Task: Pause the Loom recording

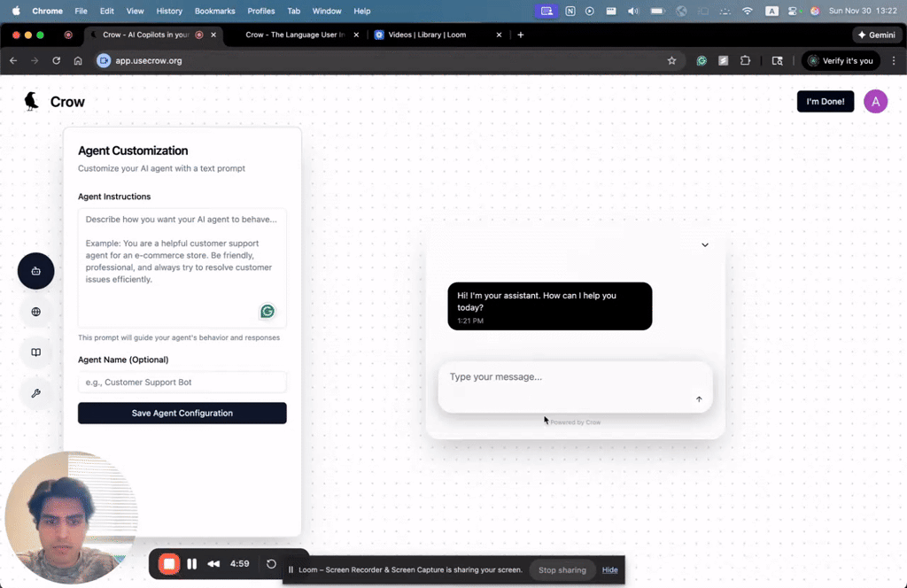Action: point(191,564)
